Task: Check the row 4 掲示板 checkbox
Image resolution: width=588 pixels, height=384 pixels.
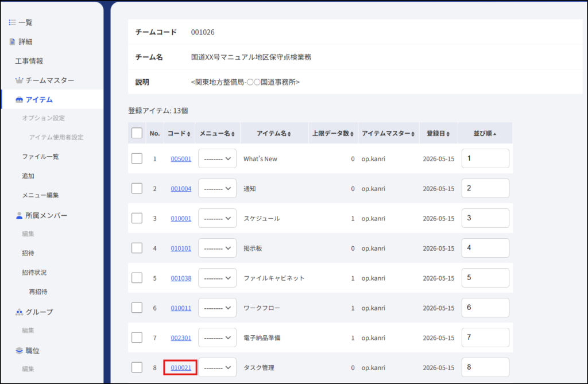Action: click(137, 248)
